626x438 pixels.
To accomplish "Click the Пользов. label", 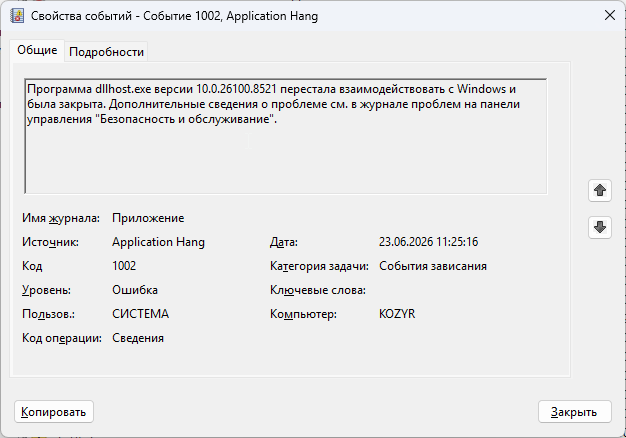I will pyautogui.click(x=48, y=314).
